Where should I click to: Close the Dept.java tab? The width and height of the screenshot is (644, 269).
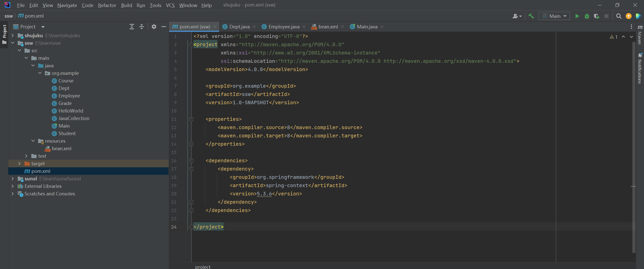point(254,27)
